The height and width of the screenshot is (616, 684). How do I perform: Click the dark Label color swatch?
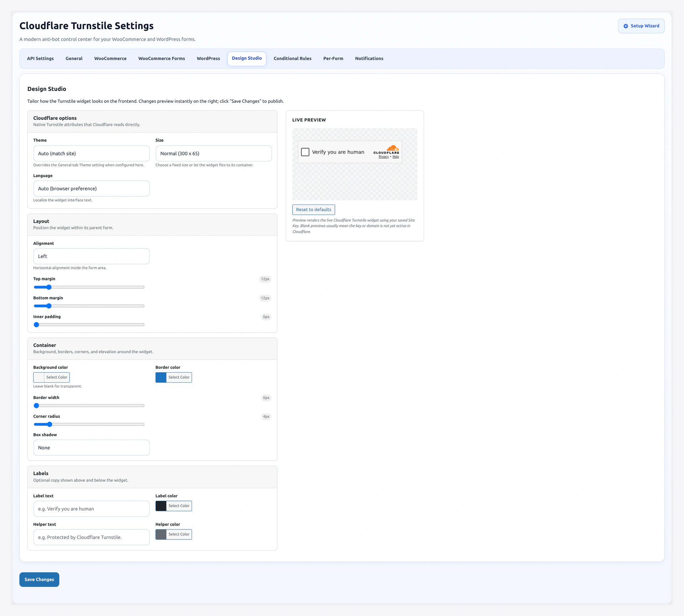click(x=161, y=506)
